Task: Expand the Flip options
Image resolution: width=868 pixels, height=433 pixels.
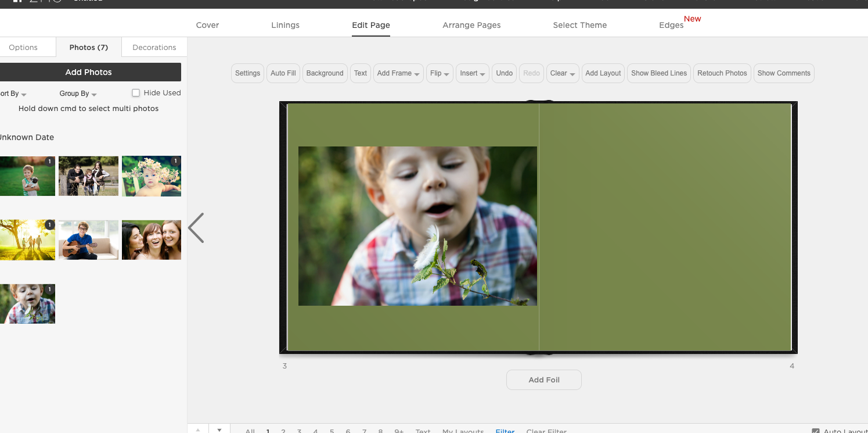Action: click(440, 73)
